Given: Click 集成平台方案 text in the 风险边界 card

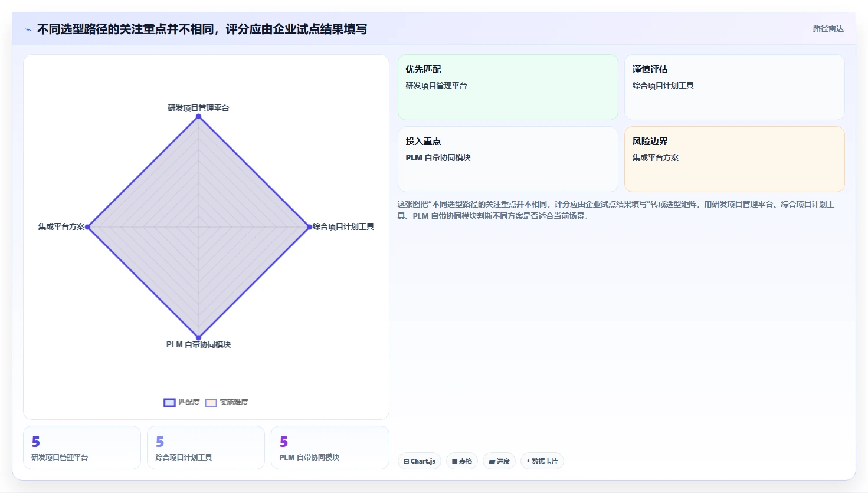Looking at the screenshot, I should tap(656, 157).
